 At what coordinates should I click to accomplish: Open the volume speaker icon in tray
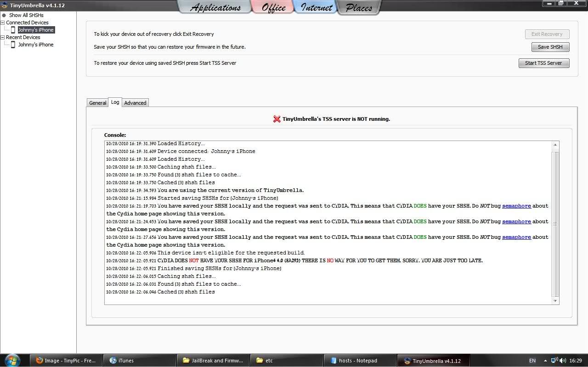562,361
